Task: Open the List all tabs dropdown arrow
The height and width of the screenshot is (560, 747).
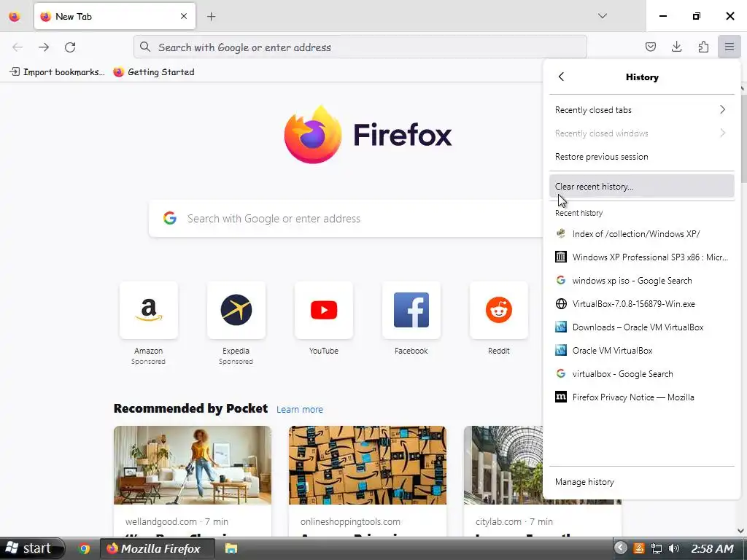Action: click(x=602, y=16)
